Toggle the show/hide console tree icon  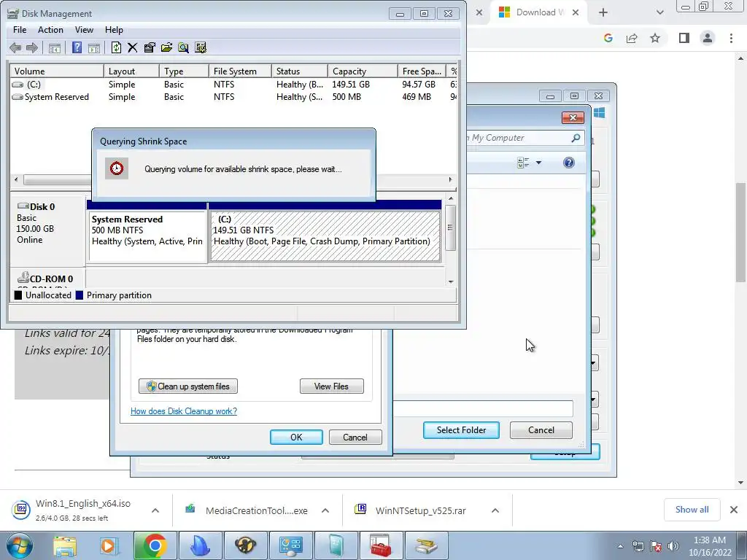(x=54, y=47)
